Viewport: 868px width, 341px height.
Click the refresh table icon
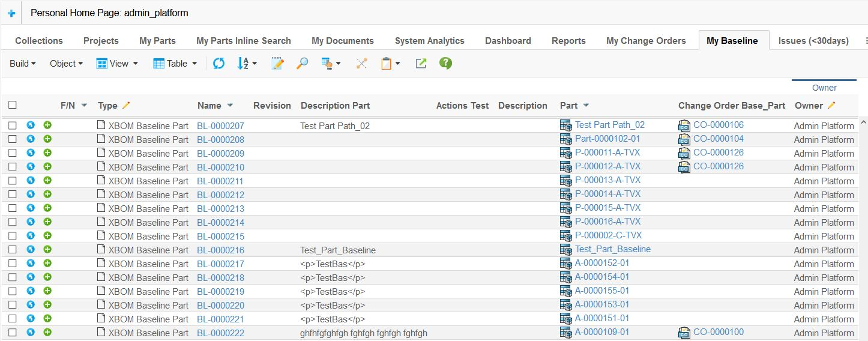219,63
